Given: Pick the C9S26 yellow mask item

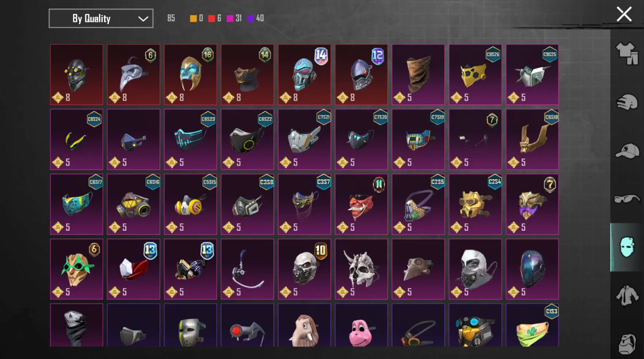Looking at the screenshot, I should pyautogui.click(x=475, y=75).
